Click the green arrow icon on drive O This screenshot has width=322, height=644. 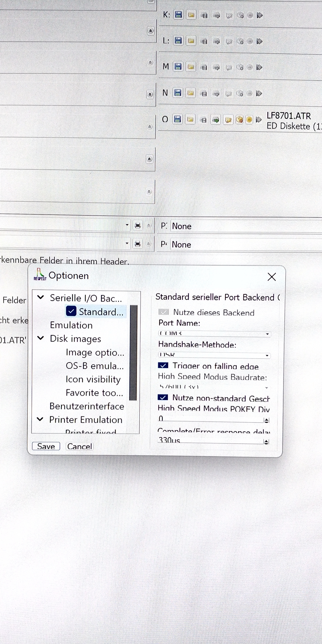click(216, 120)
